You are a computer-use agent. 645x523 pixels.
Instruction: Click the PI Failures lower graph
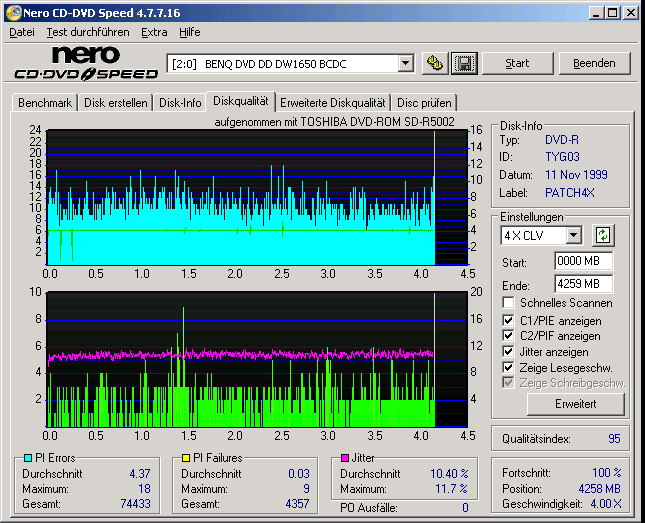pyautogui.click(x=257, y=360)
